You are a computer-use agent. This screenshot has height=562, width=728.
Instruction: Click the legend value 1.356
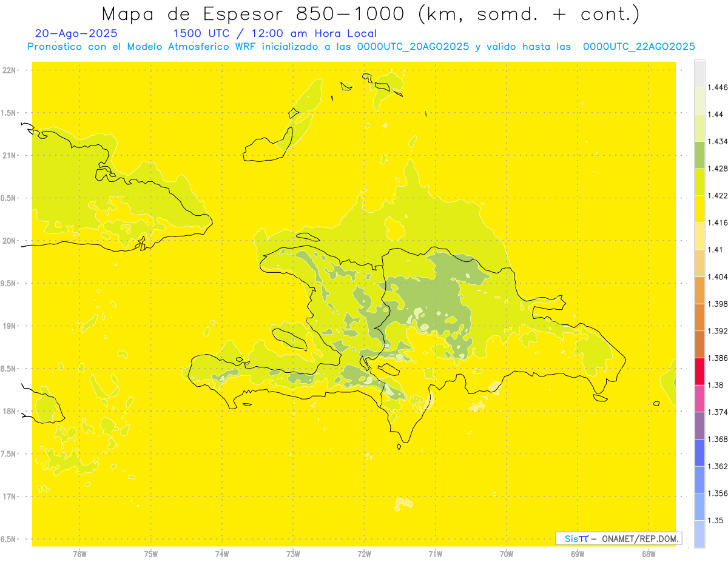tap(718, 493)
